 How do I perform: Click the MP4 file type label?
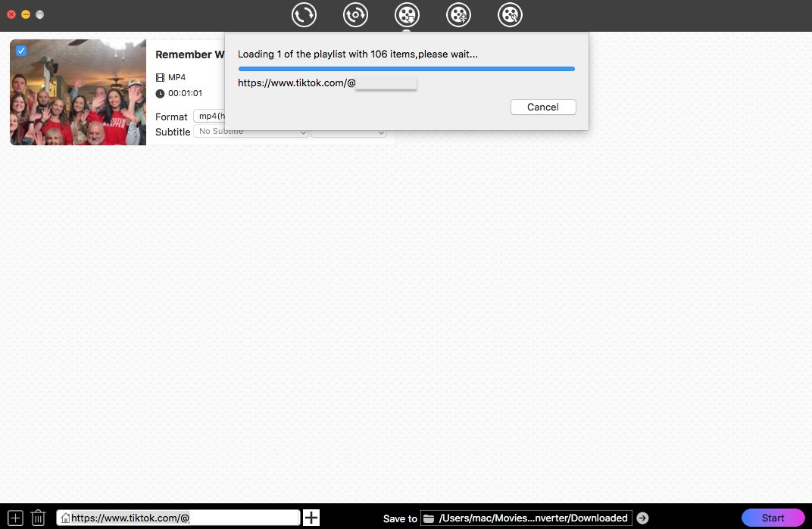tap(176, 77)
